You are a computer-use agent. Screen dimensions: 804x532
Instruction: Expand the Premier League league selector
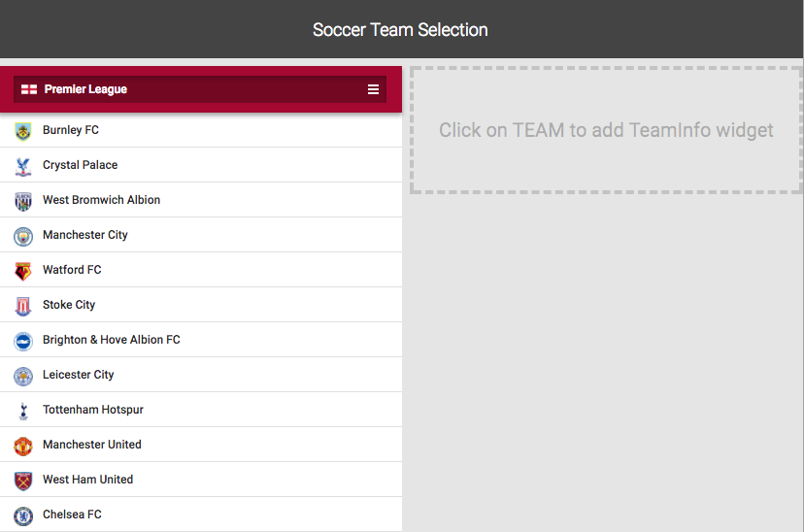(200, 89)
